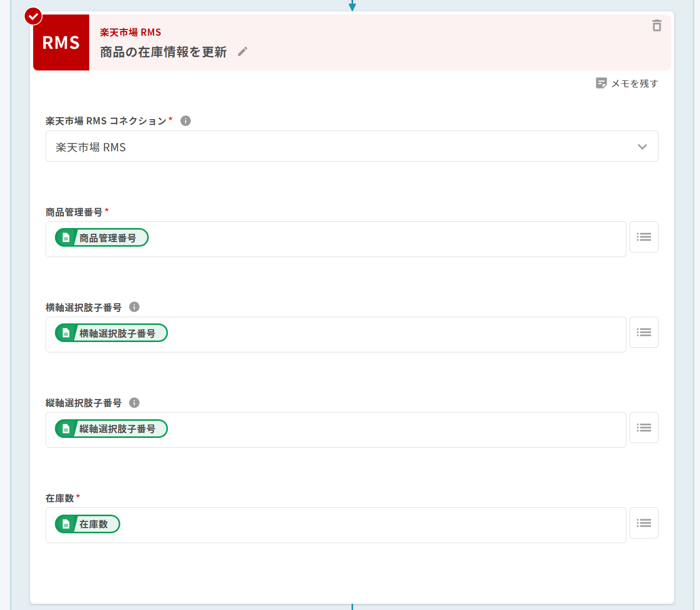Image resolution: width=700 pixels, height=610 pixels.
Task: Click info icon next to RMS コネクション
Action: pos(186,121)
